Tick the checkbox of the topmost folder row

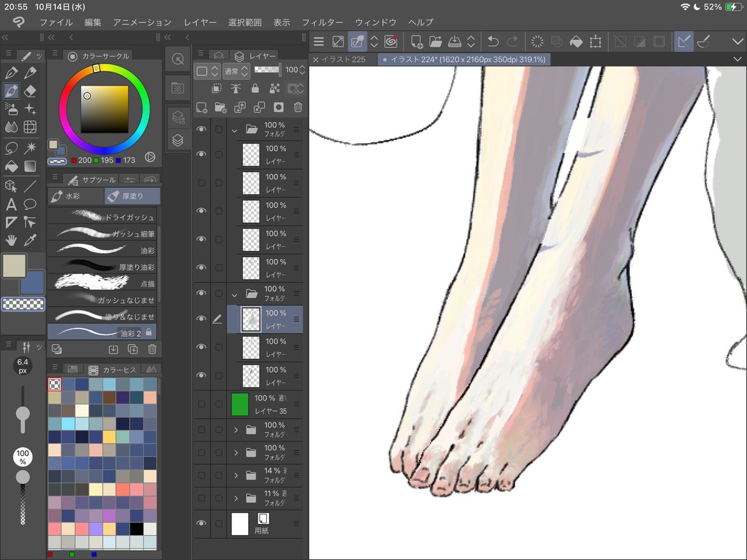click(x=218, y=129)
